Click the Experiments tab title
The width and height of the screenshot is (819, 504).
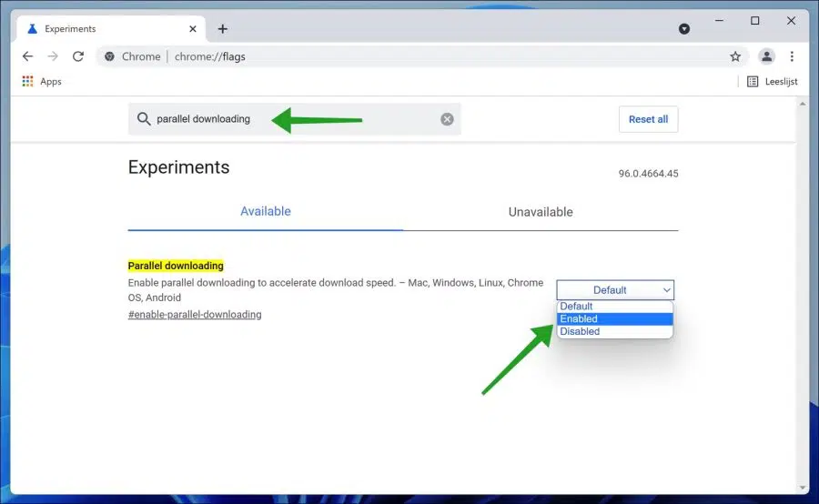coord(70,29)
